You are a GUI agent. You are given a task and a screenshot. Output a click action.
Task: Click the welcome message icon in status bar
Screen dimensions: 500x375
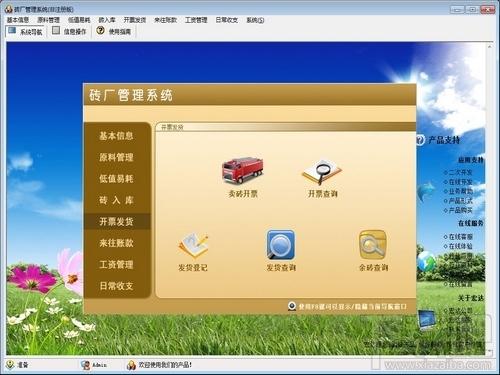tap(131, 365)
